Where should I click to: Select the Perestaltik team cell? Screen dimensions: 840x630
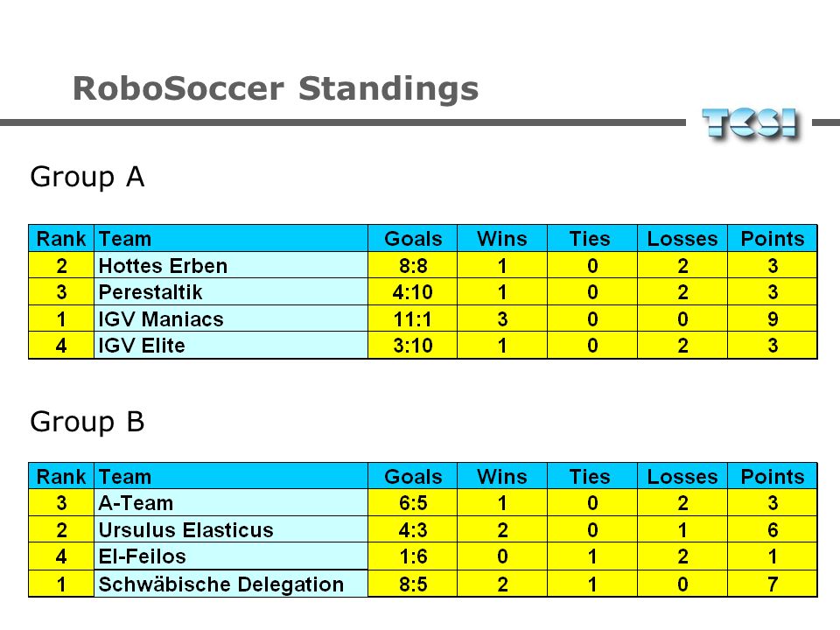[231, 292]
